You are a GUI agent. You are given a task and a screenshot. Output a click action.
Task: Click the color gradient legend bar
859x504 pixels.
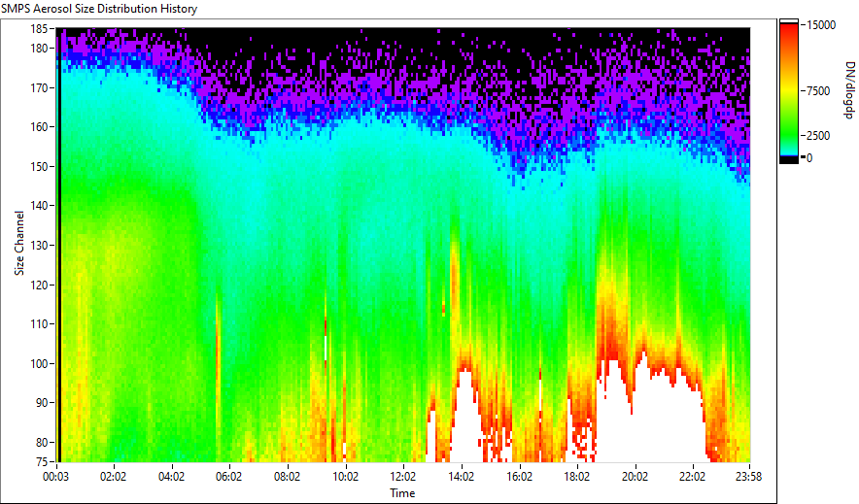coord(789,91)
